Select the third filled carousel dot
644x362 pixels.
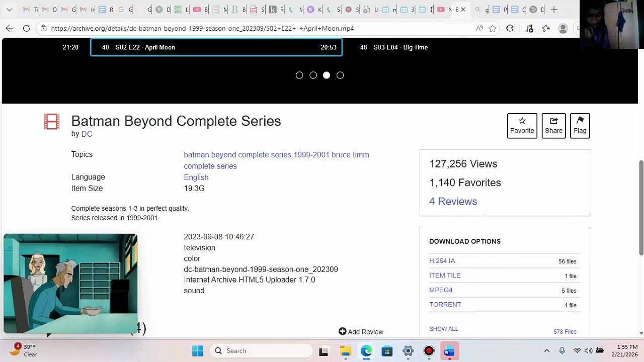(327, 75)
